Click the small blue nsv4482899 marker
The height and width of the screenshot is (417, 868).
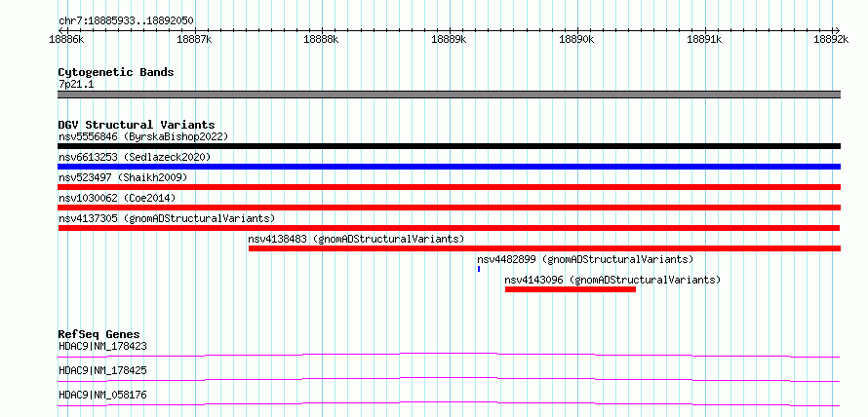[479, 269]
